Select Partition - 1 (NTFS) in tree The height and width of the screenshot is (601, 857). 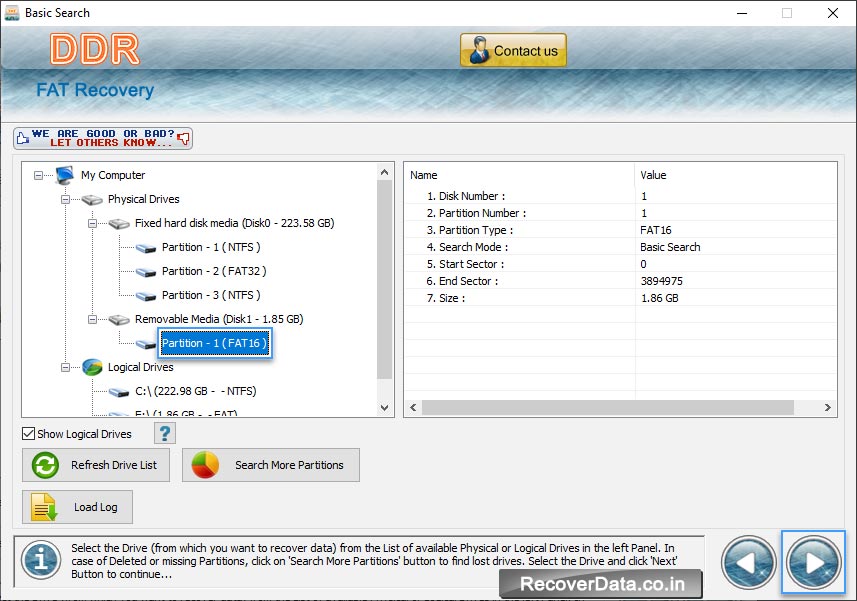click(x=211, y=247)
